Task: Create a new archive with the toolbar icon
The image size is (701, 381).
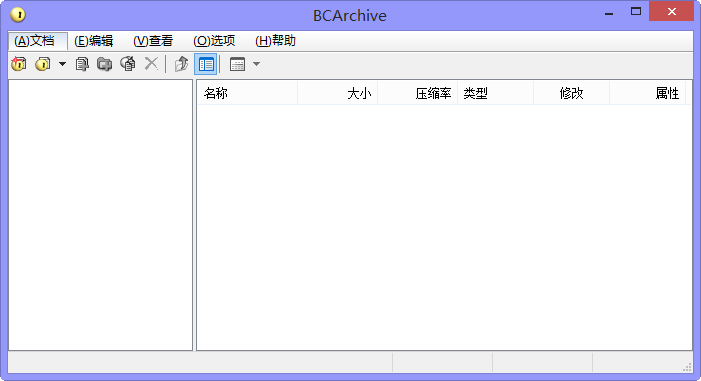Action: [19, 64]
